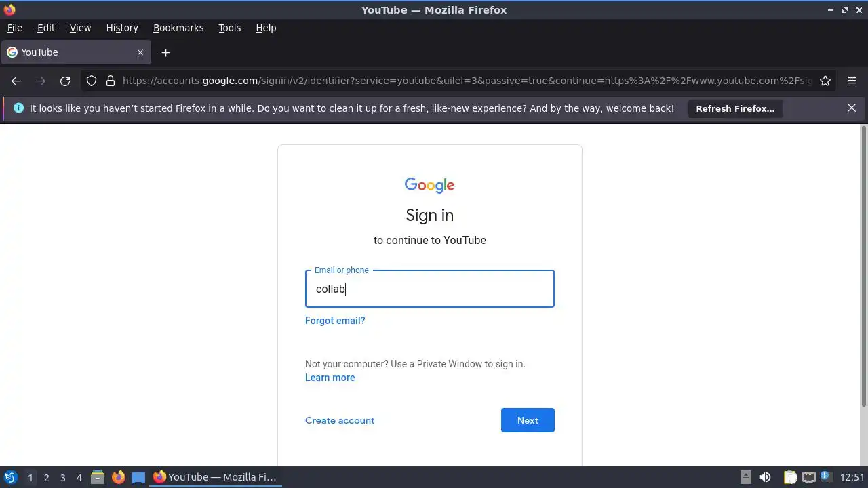Open the File menu
The width and height of the screenshot is (868, 488).
pos(14,28)
